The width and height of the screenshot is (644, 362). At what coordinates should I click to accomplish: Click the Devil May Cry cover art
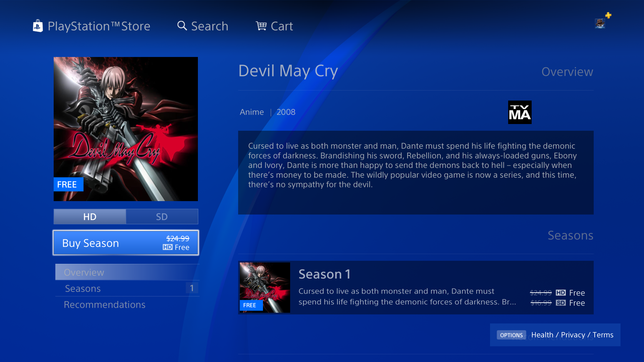pos(126,129)
